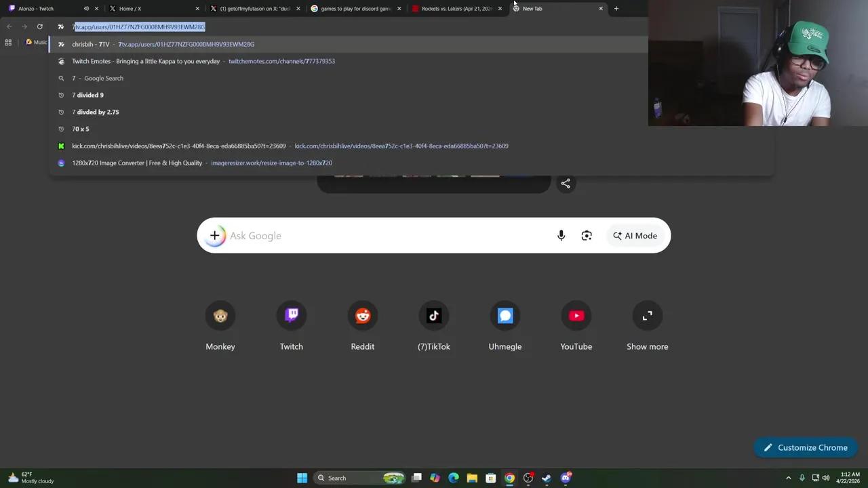The height and width of the screenshot is (488, 868).
Task: Click the system tray microphone icon
Action: pos(802,478)
